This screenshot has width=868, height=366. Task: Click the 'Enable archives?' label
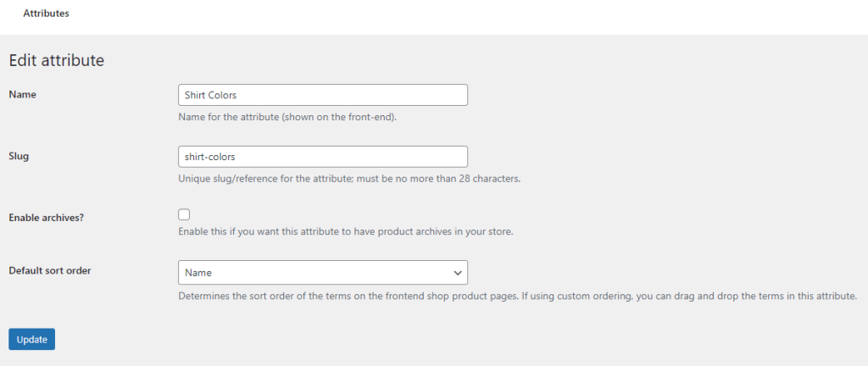click(x=47, y=218)
